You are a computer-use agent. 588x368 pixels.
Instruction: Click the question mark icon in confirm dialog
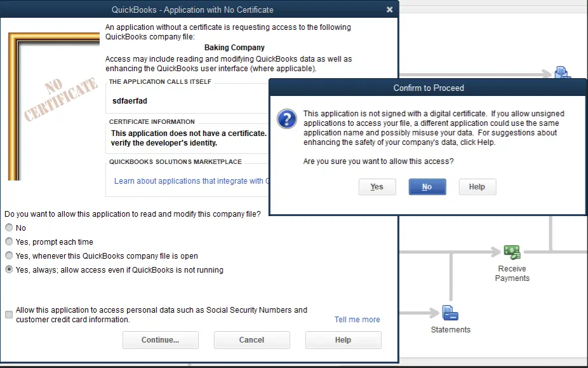click(287, 119)
